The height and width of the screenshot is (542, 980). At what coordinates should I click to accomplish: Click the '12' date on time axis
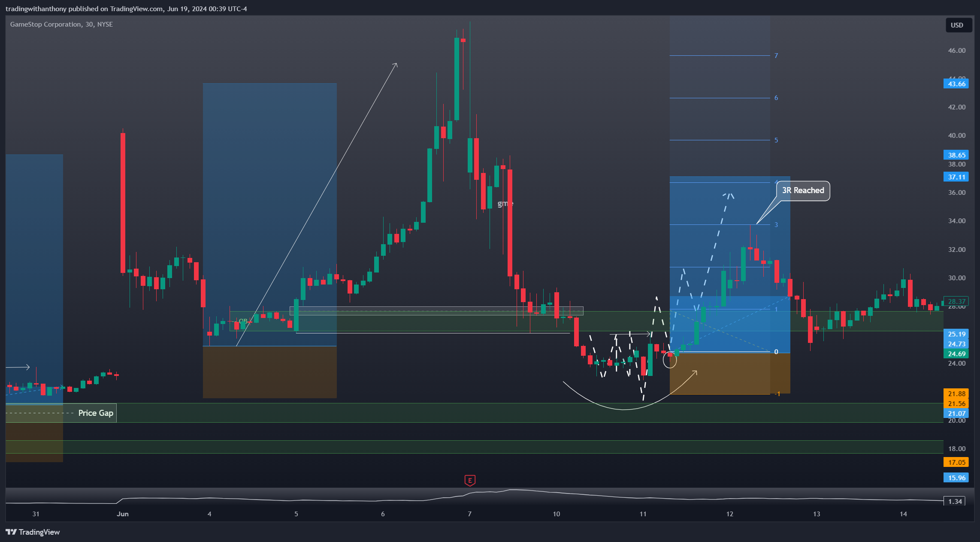pyautogui.click(x=730, y=514)
